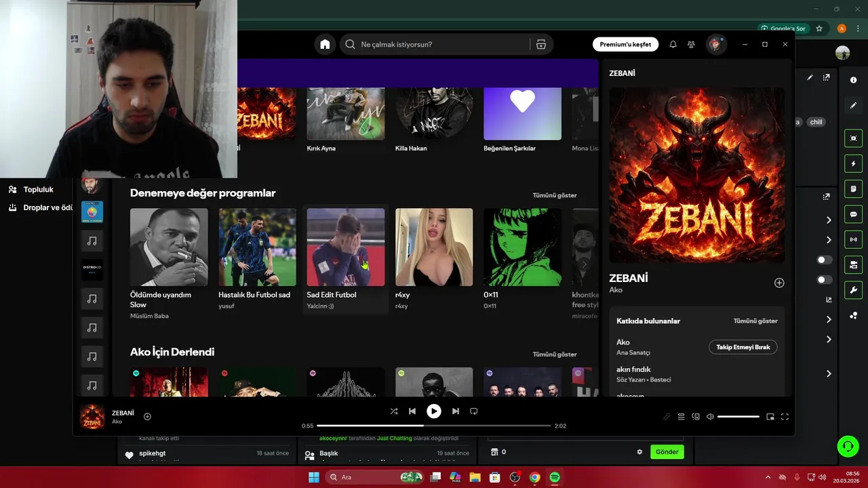Click lightning bolt icon in right dock
Image resolution: width=868 pixels, height=488 pixels.
853,163
